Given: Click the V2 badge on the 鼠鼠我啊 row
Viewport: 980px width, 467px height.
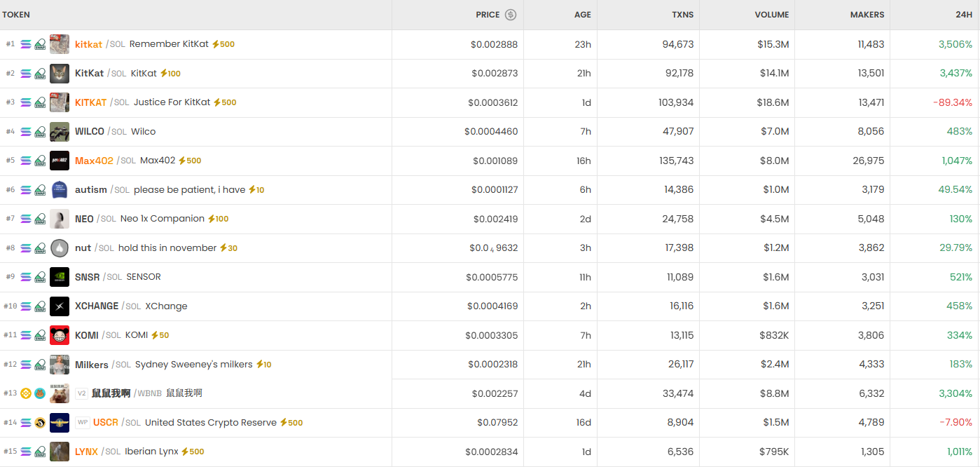Looking at the screenshot, I should [x=81, y=393].
